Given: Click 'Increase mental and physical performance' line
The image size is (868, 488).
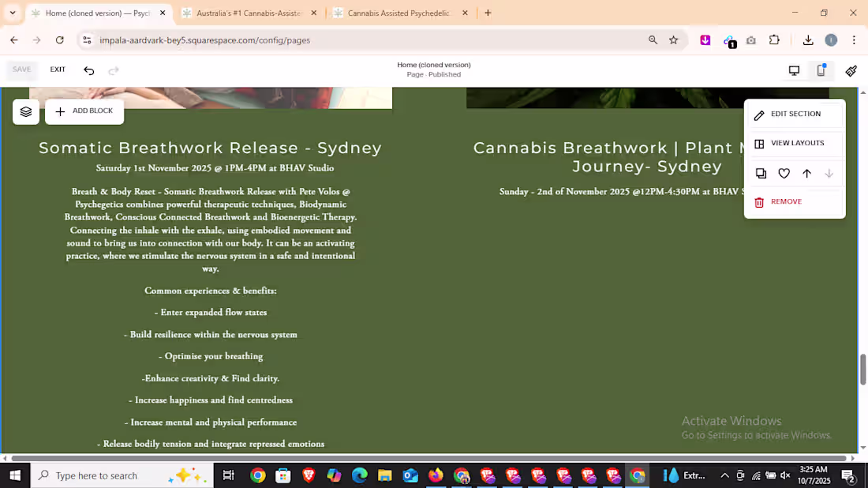Looking at the screenshot, I should click(211, 422).
